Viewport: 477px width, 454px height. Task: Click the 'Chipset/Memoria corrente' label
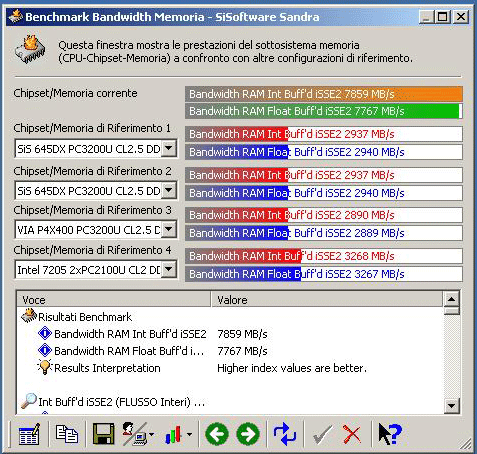click(x=75, y=93)
